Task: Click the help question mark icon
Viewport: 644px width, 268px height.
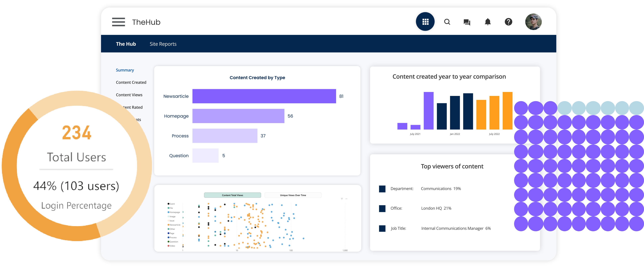Action: [508, 22]
